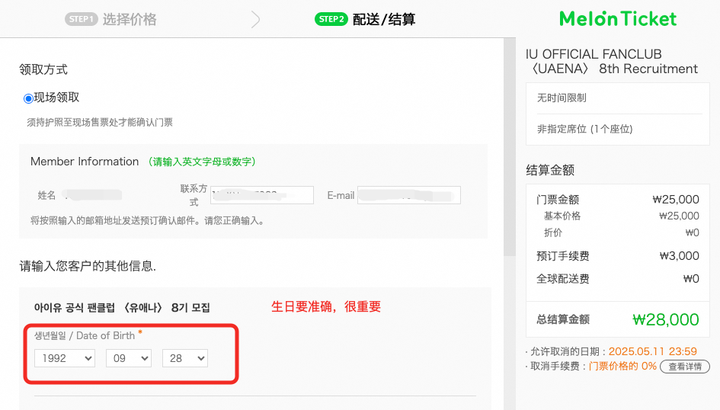The width and height of the screenshot is (720, 410).
Task: Click the 生年月日 / Date of Birth label
Action: pyautogui.click(x=85, y=333)
